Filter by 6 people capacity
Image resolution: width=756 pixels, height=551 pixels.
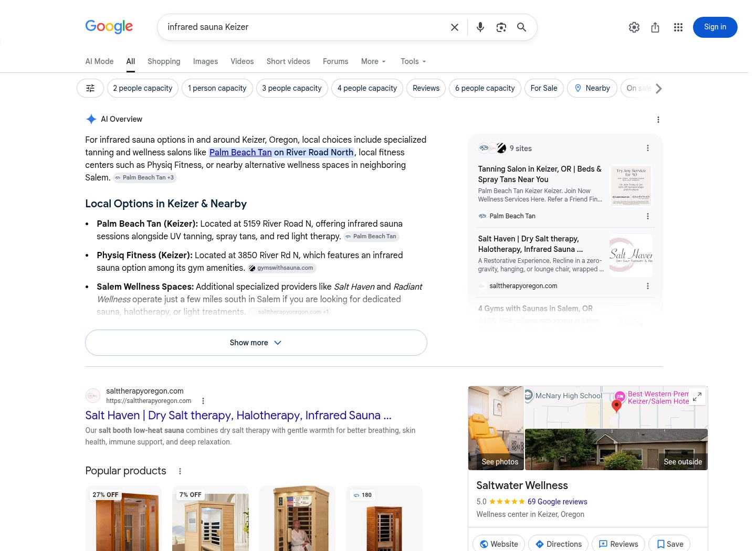pyautogui.click(x=485, y=88)
